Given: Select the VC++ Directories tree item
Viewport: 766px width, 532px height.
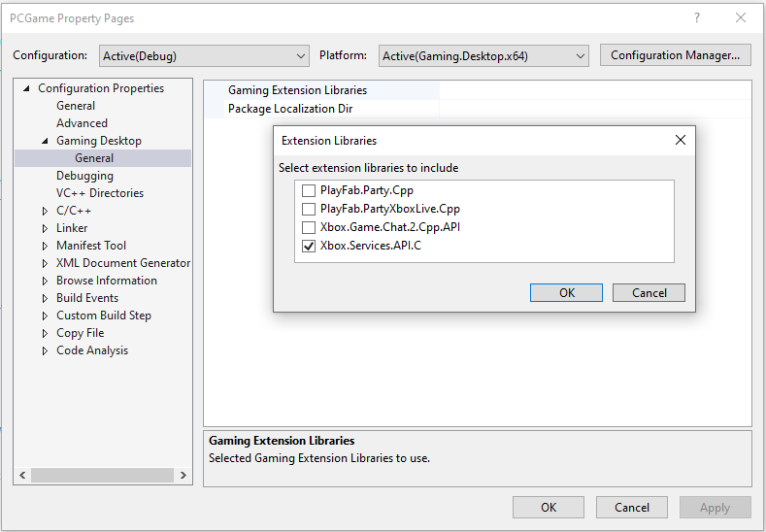Looking at the screenshot, I should 100,193.
